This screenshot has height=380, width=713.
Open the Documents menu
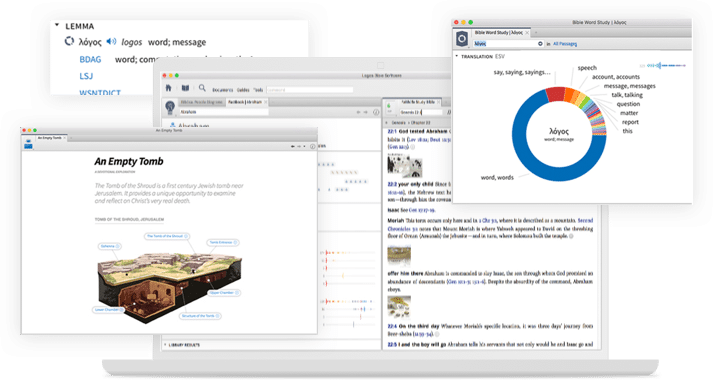click(x=222, y=90)
